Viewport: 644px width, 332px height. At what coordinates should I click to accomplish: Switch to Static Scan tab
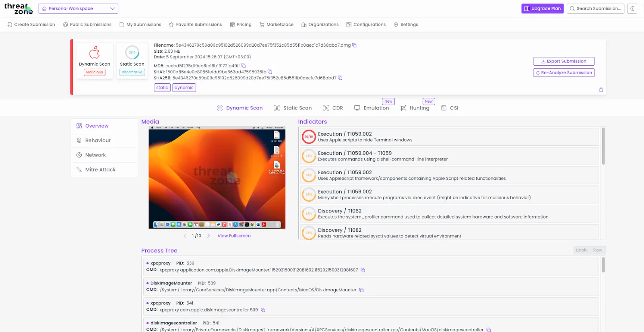(x=293, y=108)
